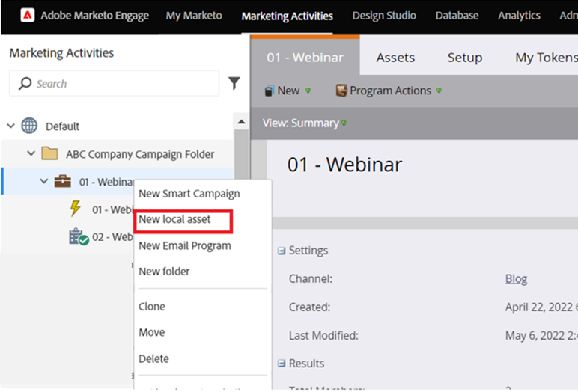Click the lightning bolt smart campaign icon
This screenshot has height=392, width=578.
coord(76,209)
